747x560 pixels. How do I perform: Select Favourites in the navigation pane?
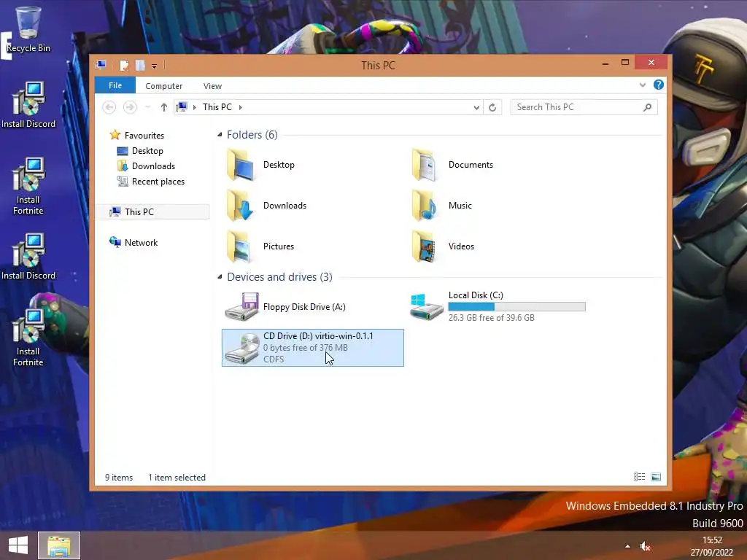[136, 135]
